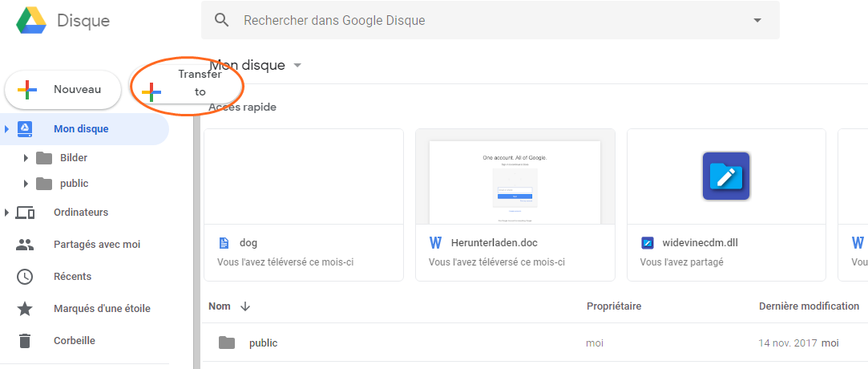Click the widevinecdm.dll file type icon
This screenshot has height=369, width=868.
pos(648,243)
